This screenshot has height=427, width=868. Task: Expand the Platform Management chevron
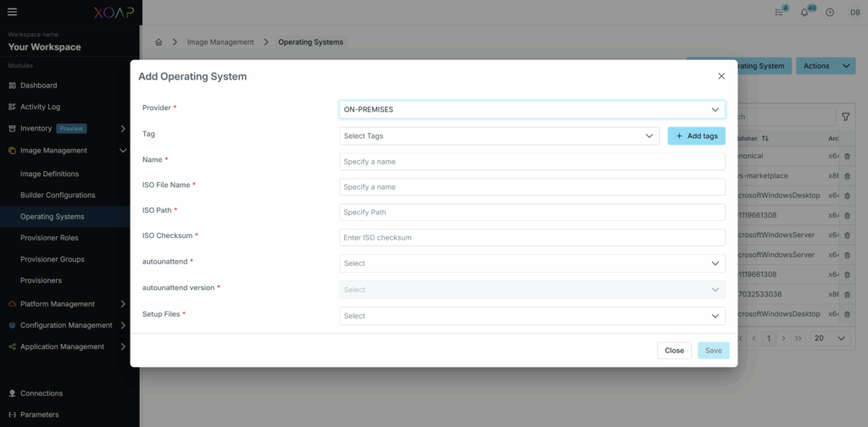[123, 303]
